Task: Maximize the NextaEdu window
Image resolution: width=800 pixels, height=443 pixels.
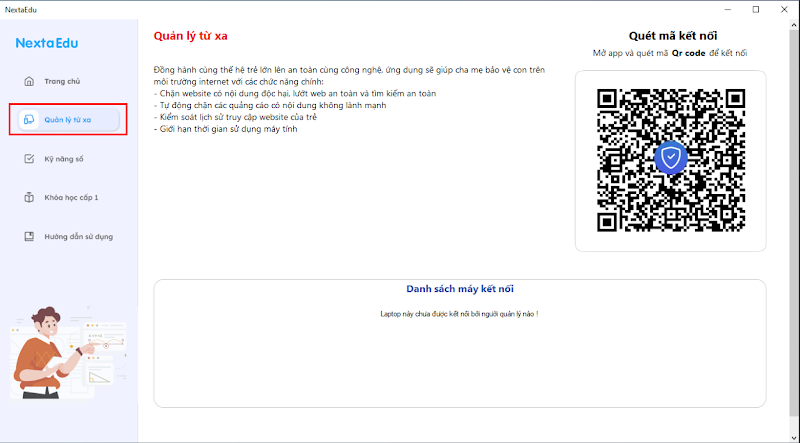Action: [x=756, y=10]
